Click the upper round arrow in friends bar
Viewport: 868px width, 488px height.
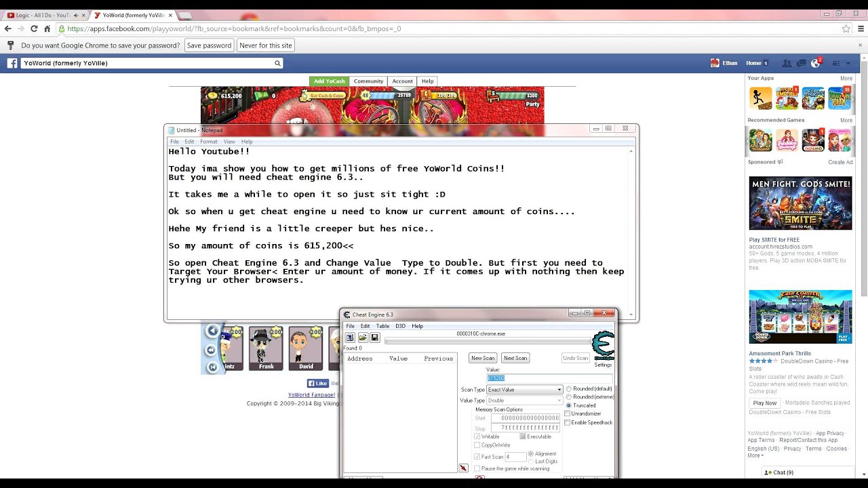pos(212,331)
